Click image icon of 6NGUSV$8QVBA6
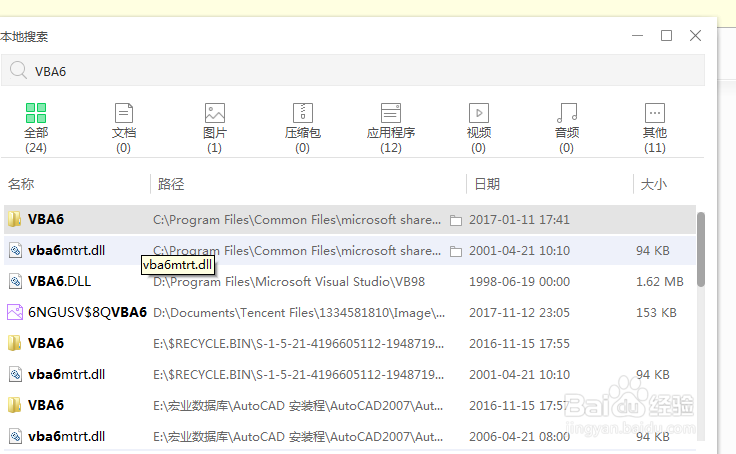736x454 pixels. click(x=15, y=312)
